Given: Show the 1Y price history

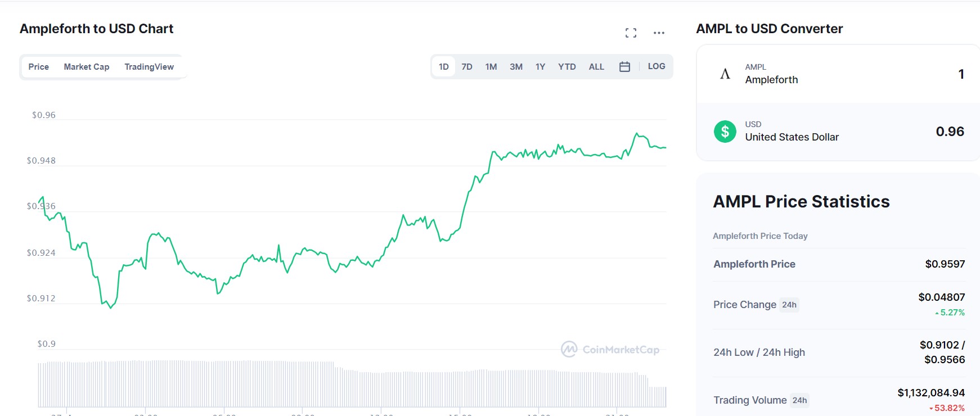Looking at the screenshot, I should 540,67.
